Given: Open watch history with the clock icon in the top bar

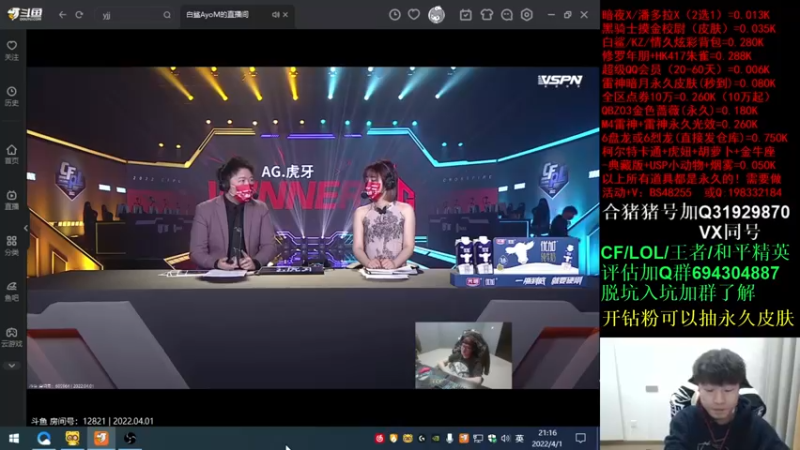Looking at the screenshot, I should [394, 15].
